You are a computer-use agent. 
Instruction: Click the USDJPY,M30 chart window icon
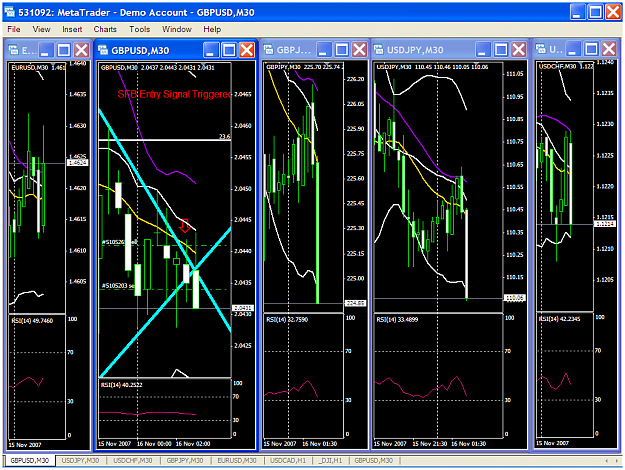coord(379,49)
